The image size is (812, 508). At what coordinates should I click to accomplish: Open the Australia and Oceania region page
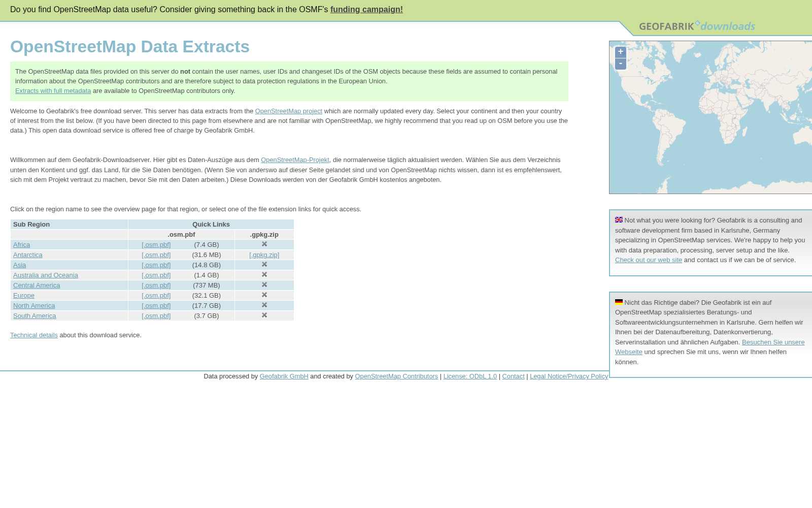coord(46,275)
